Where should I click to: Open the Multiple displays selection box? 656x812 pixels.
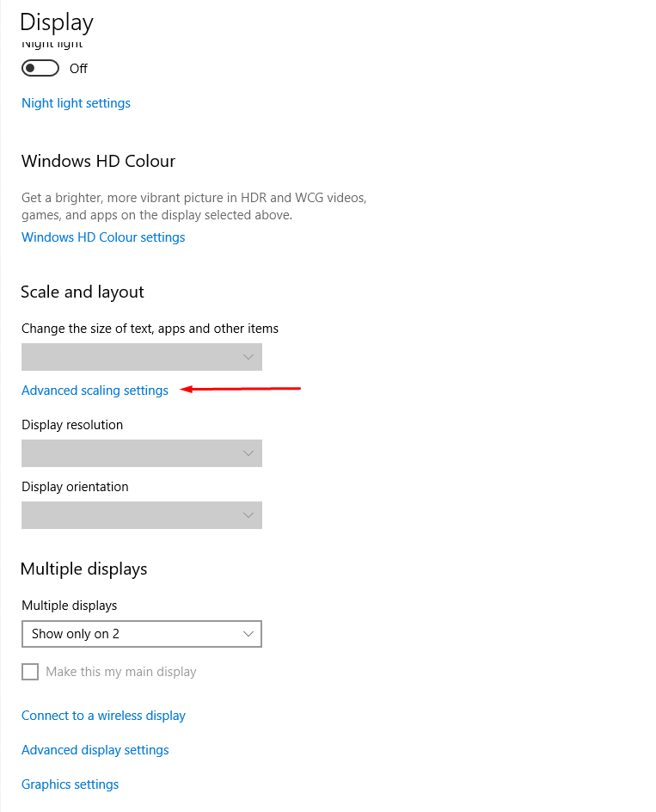(x=142, y=634)
